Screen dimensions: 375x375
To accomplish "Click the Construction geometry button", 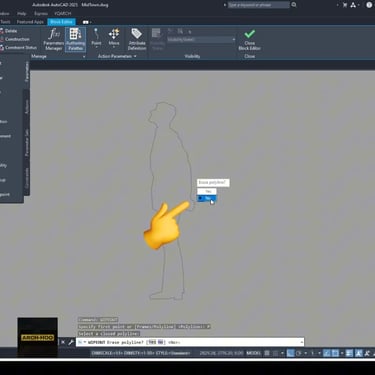I will tap(15, 39).
